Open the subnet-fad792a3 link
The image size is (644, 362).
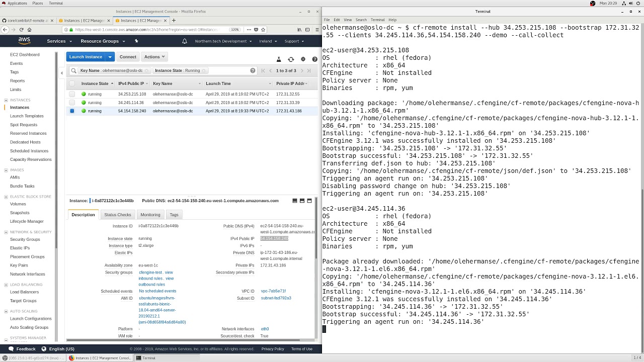(276, 298)
